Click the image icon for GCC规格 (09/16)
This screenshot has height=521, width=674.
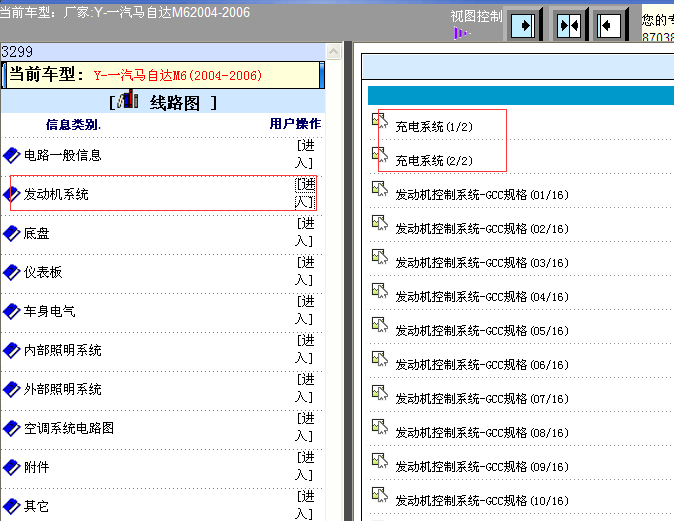[380, 460]
